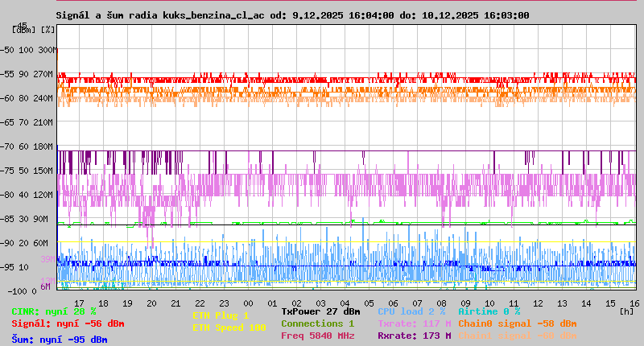
Task: Click the '02' hour label on x-axis
Action: point(296,303)
